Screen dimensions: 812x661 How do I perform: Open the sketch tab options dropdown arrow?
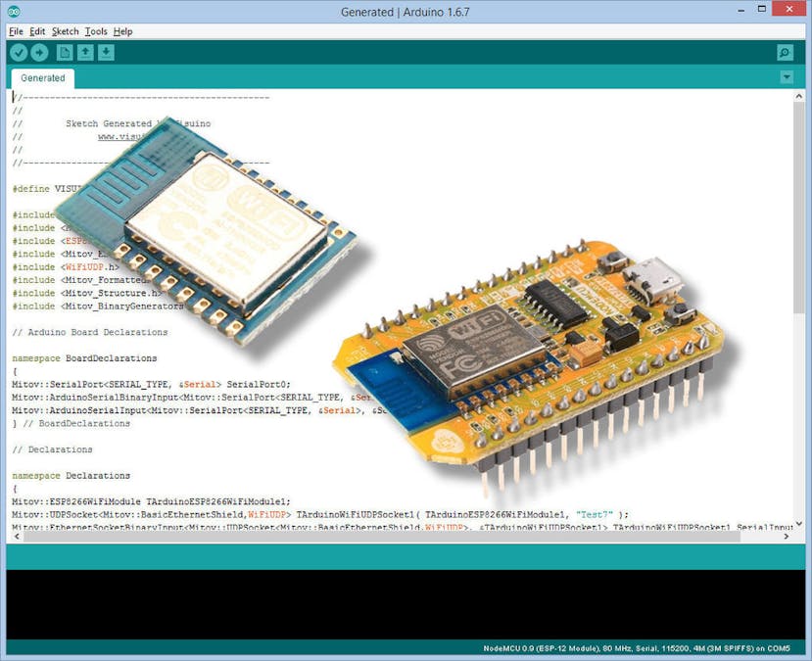787,77
